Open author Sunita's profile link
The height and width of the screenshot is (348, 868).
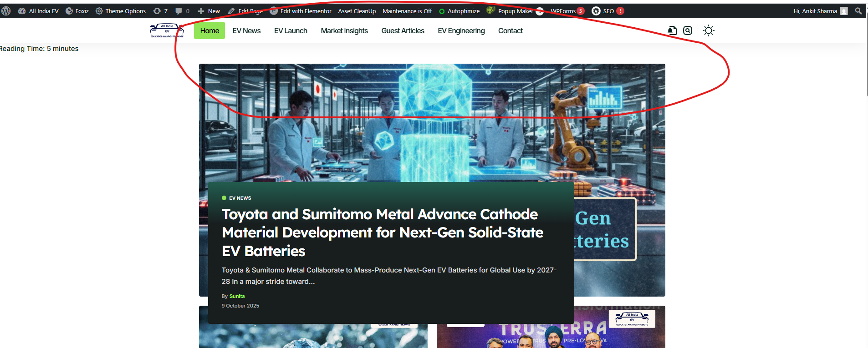[237, 296]
